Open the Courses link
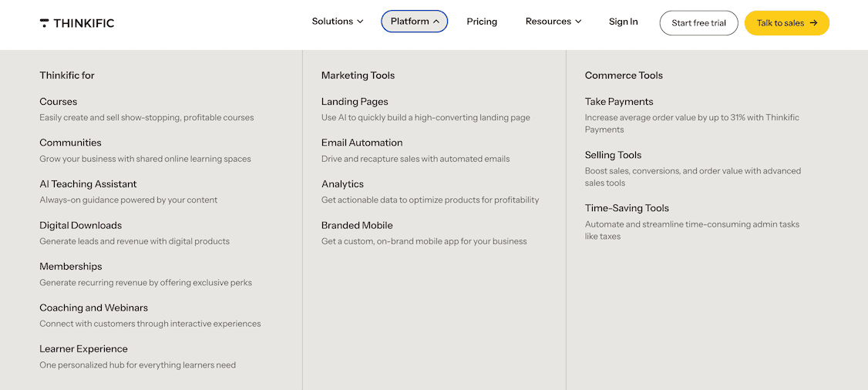Viewport: 868px width, 390px height. click(x=58, y=102)
